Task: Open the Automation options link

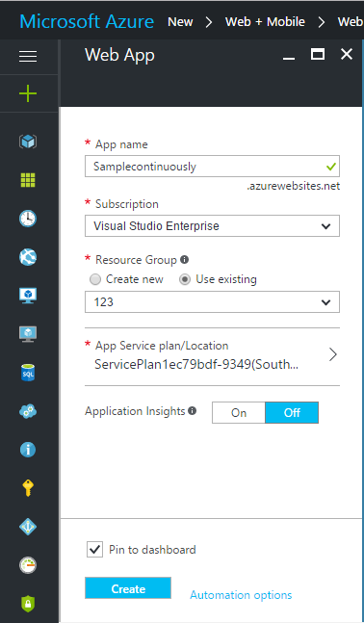Action: (x=241, y=595)
